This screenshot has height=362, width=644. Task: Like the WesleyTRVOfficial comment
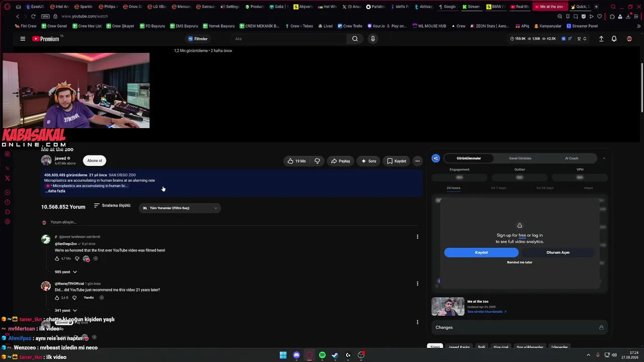click(57, 298)
